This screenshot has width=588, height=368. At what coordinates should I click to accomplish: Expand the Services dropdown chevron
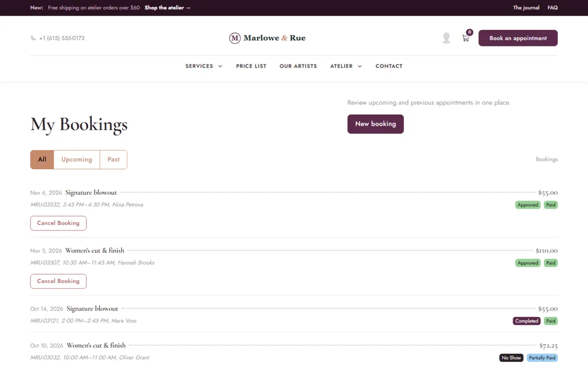click(220, 66)
